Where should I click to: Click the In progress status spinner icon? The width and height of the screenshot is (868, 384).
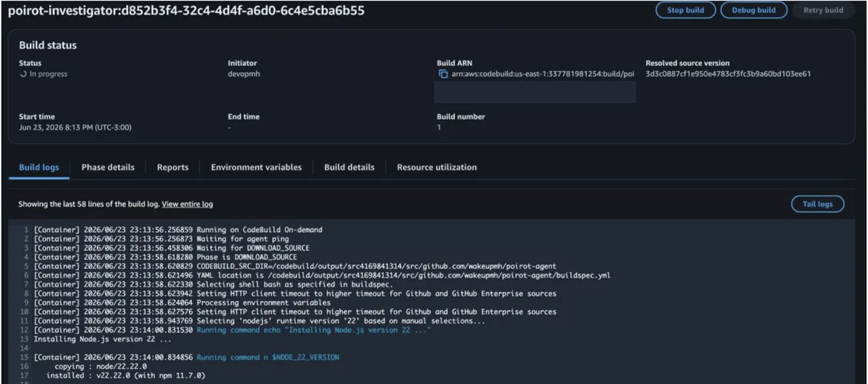tap(23, 74)
